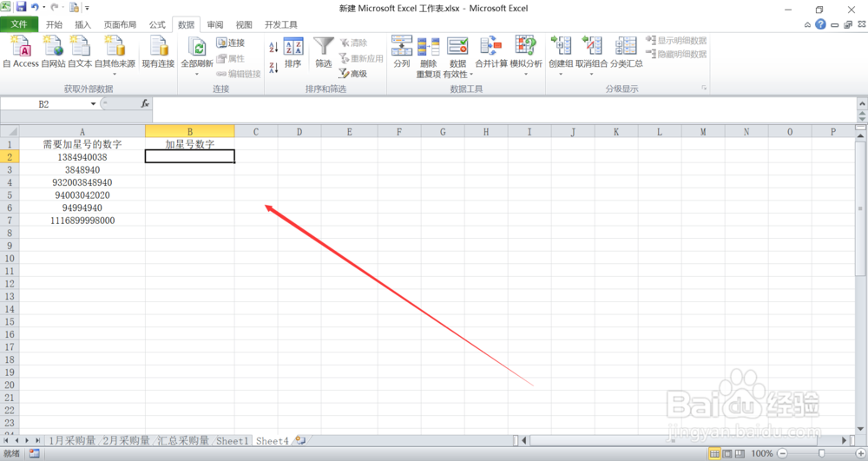Switch to the 公式 formulas tab

point(157,25)
